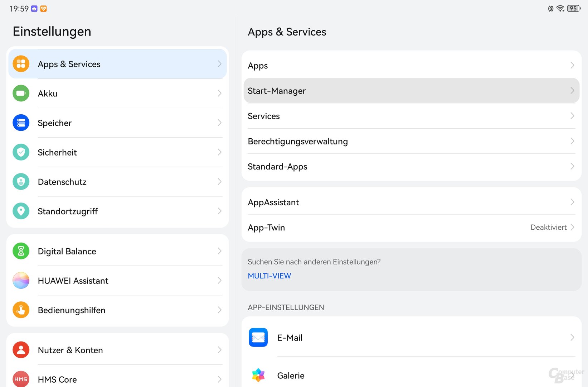Open HUAWEI Assistant settings
This screenshot has width=588, height=387.
[117, 281]
